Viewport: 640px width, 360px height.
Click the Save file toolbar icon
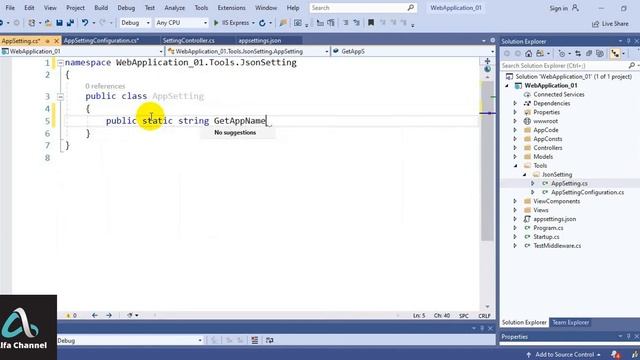point(59,23)
